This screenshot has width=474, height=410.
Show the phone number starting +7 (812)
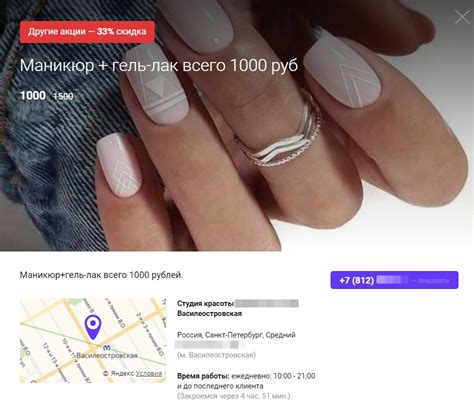pyautogui.click(x=394, y=280)
